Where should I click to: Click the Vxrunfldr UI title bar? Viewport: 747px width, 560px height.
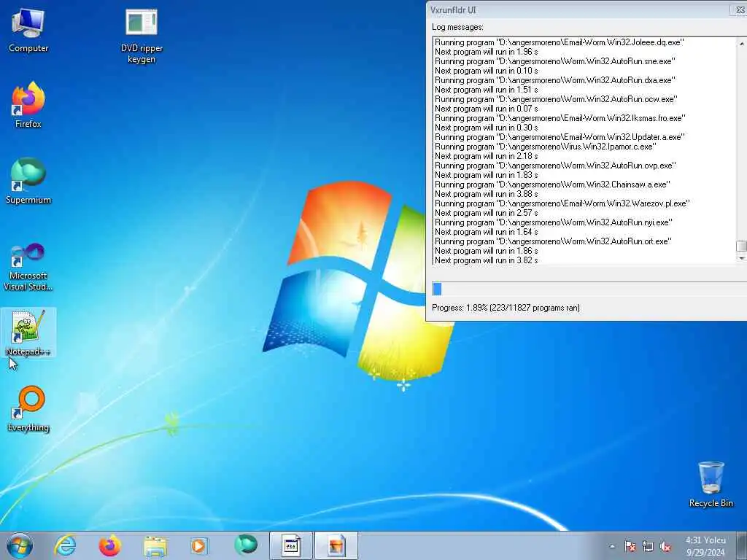(x=578, y=10)
